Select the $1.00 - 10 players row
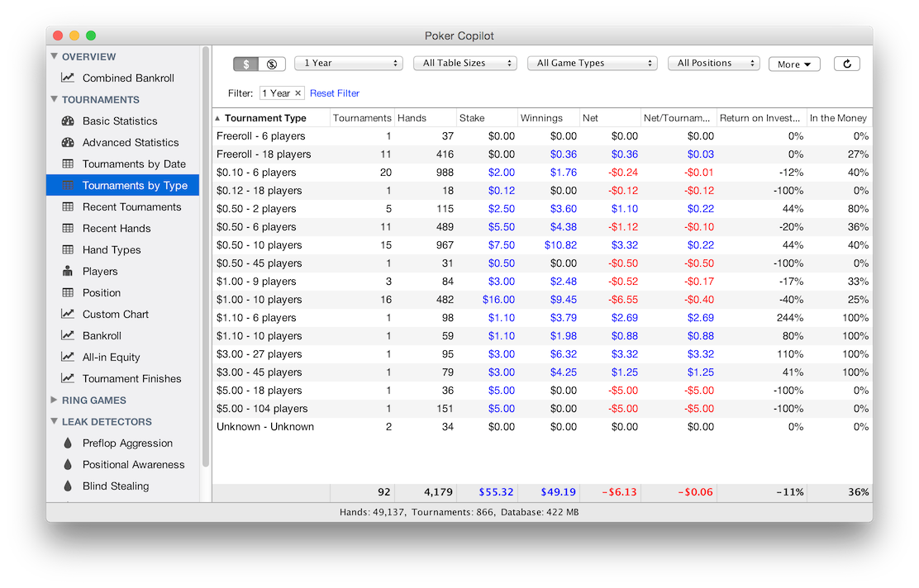Viewport: 919px width, 588px height. (x=542, y=299)
